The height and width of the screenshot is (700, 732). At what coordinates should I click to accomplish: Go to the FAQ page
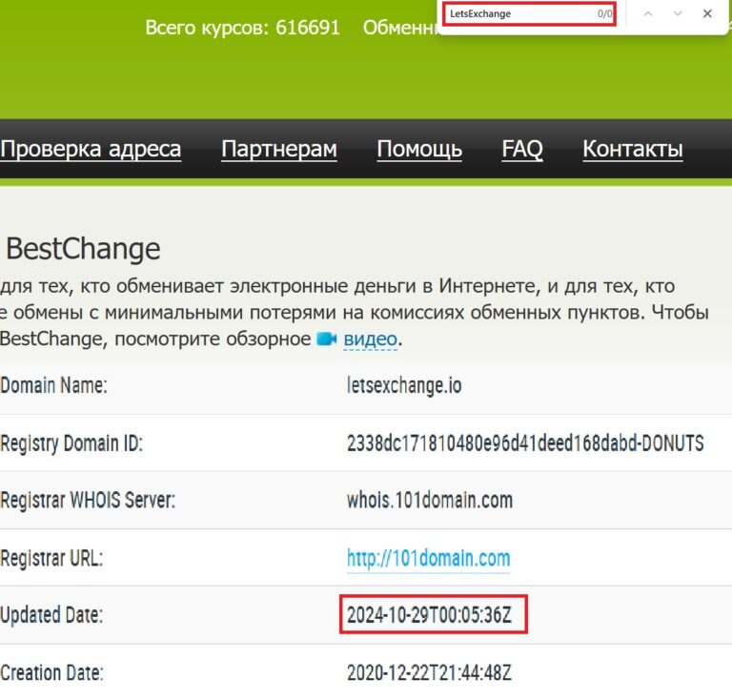(521, 149)
